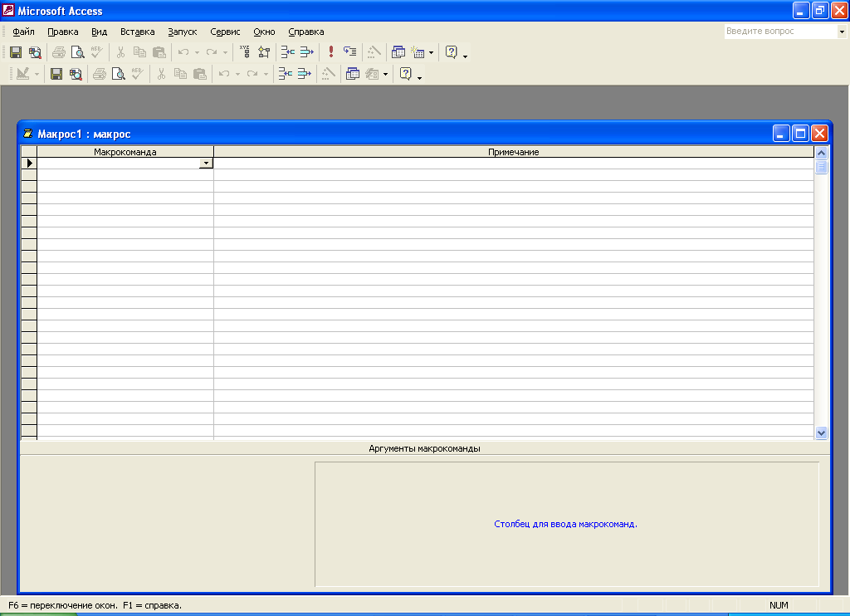The image size is (850, 616).
Task: Click the Single Step icon beside Run
Action: (350, 52)
